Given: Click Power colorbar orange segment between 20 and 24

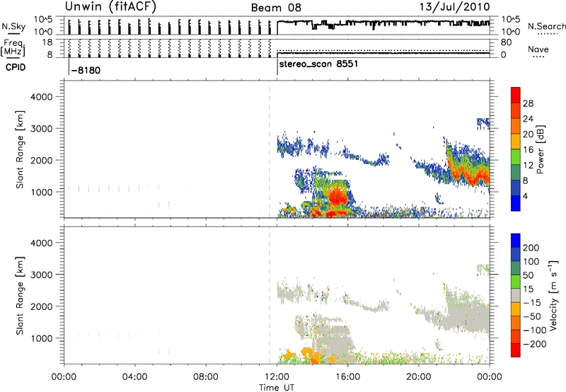Looking at the screenshot, I should pyautogui.click(x=516, y=126).
